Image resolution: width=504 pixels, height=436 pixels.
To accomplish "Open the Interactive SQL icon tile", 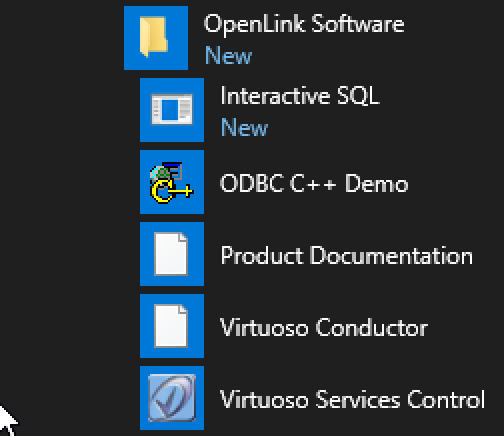I will [172, 110].
